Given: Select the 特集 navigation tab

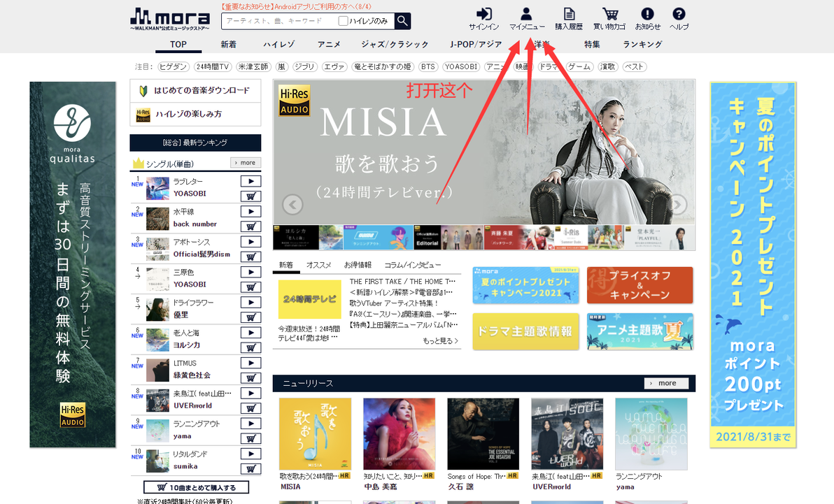Looking at the screenshot, I should coord(592,45).
